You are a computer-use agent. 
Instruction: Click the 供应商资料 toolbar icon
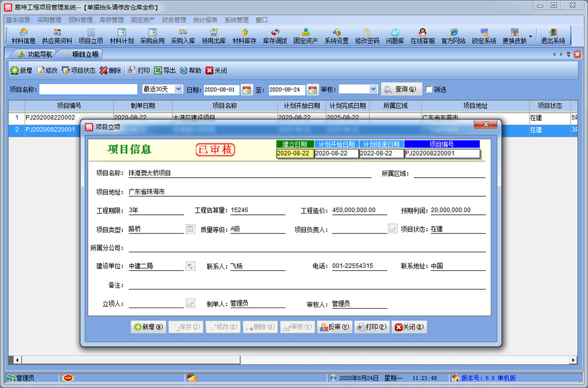(57, 36)
